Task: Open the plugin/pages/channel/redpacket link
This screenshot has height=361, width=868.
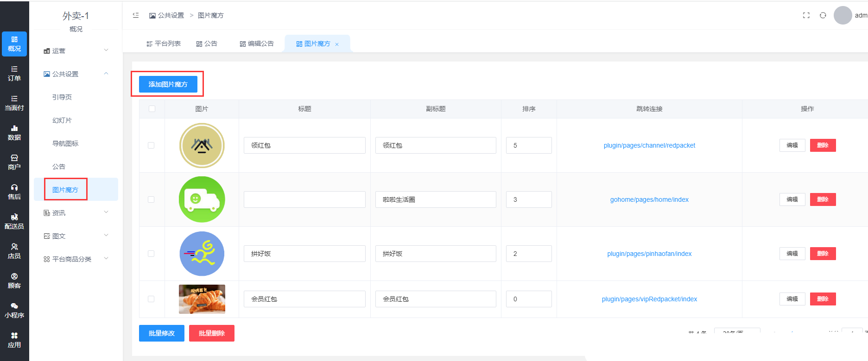Action: (x=649, y=145)
